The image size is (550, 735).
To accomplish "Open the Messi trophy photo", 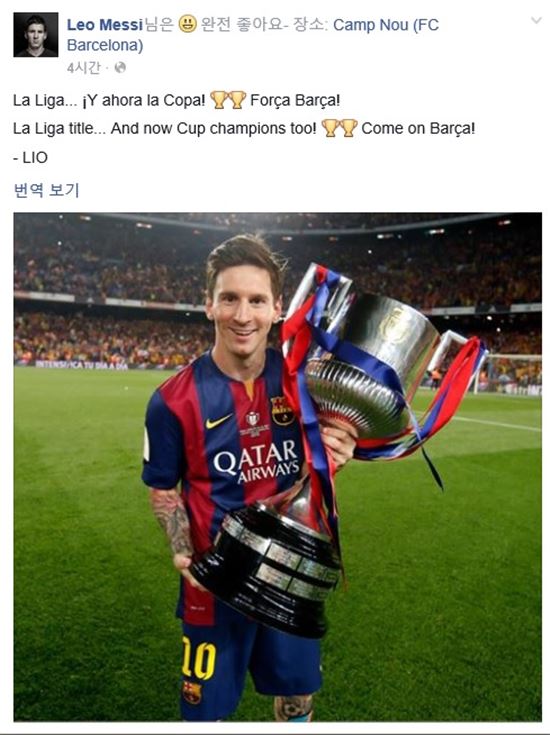I will coord(278,467).
